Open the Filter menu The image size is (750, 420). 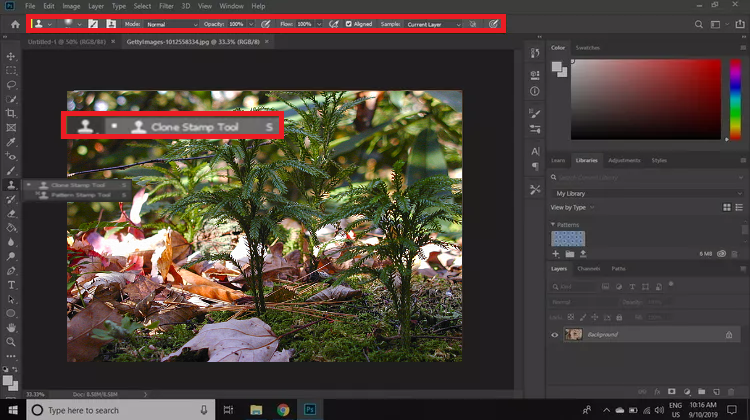click(165, 6)
